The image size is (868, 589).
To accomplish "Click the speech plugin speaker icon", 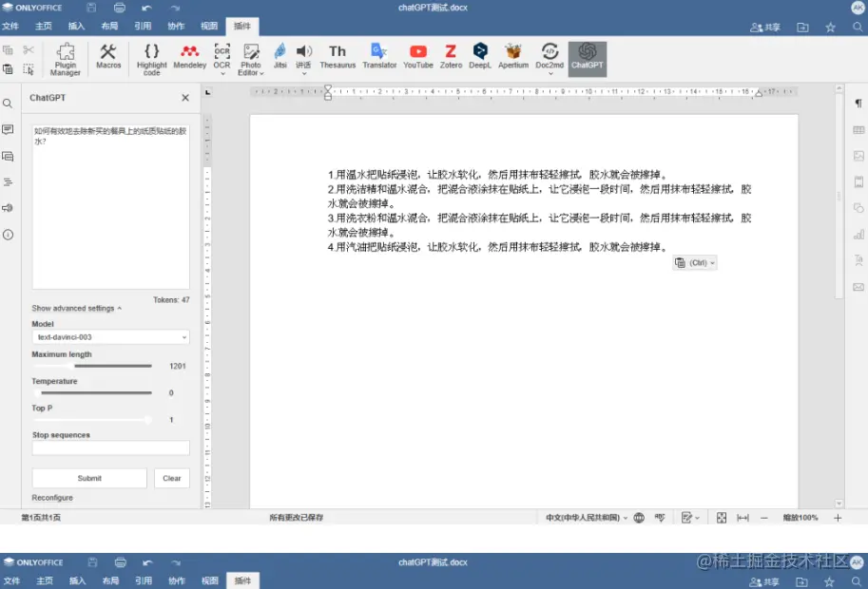I will coord(303,51).
